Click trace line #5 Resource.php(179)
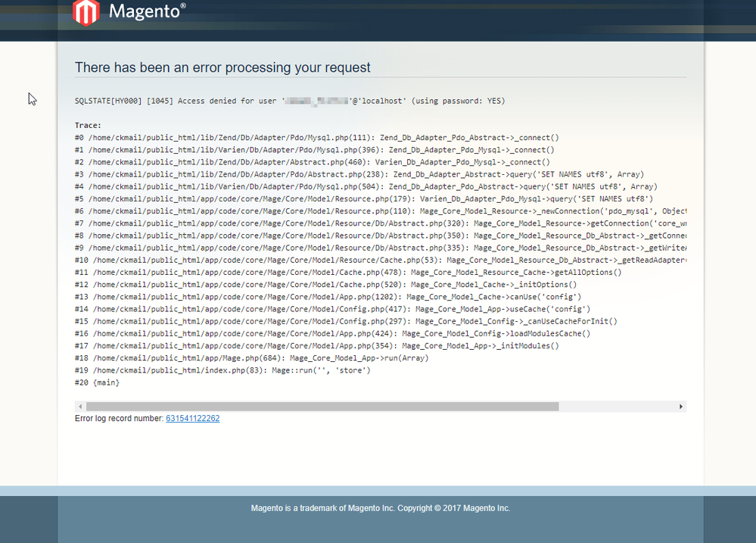This screenshot has width=756, height=543. pyautogui.click(x=364, y=199)
